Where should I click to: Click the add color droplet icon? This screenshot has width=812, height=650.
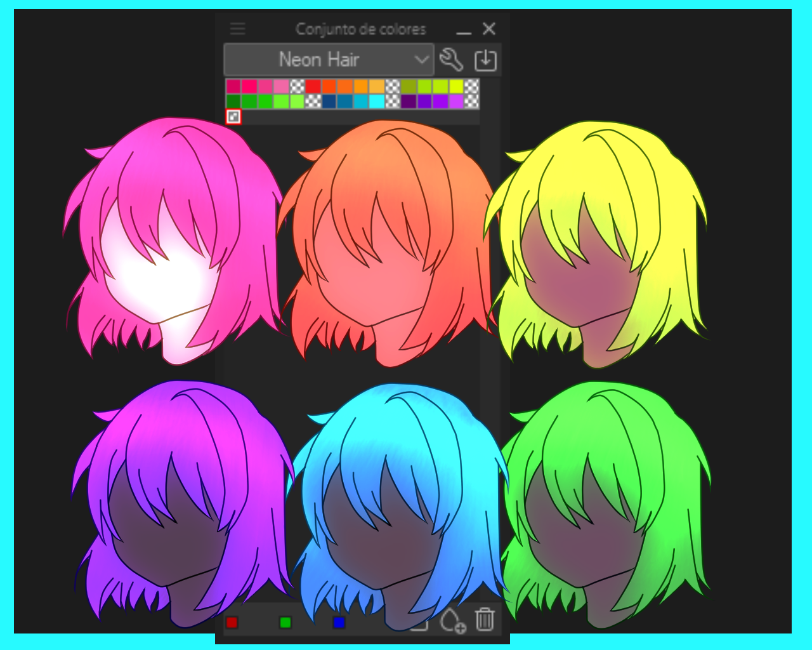tap(452, 620)
